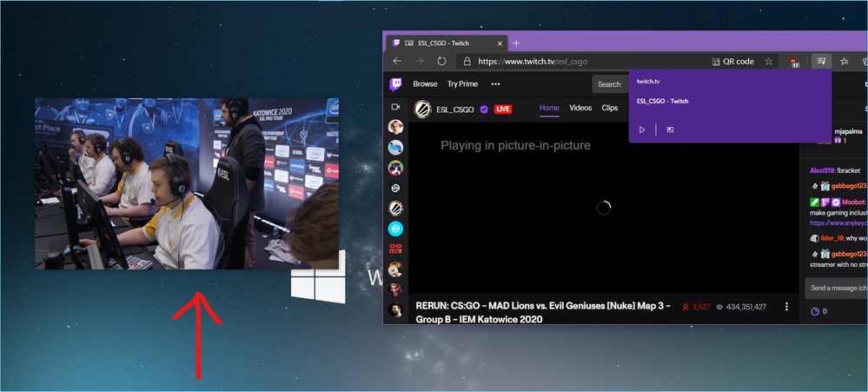Open the last sidebar channel with bearded avatar
The height and width of the screenshot is (392, 868).
[x=395, y=310]
